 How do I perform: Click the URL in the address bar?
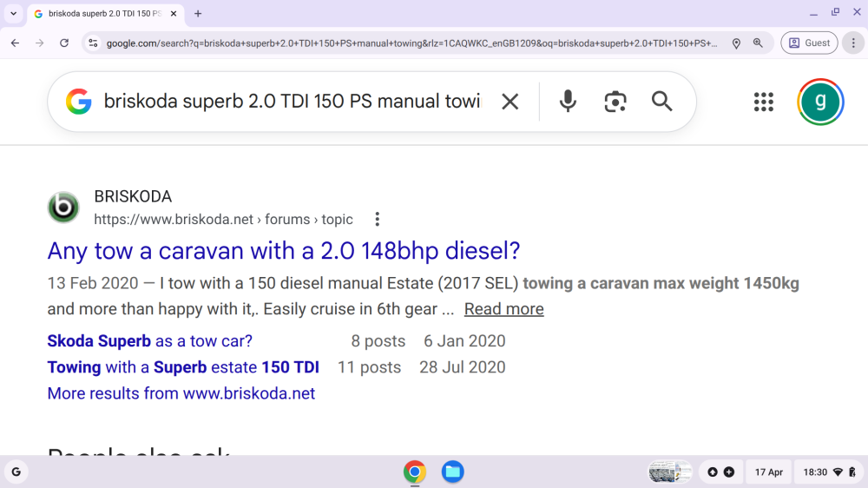coord(411,43)
